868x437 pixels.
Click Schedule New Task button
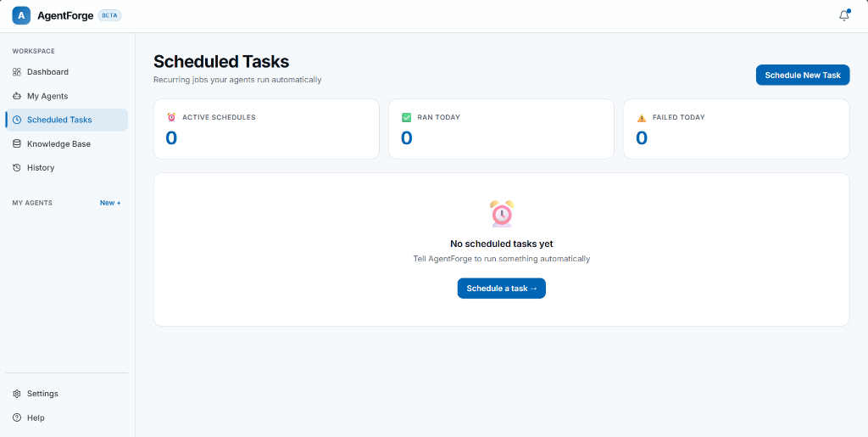(x=803, y=75)
